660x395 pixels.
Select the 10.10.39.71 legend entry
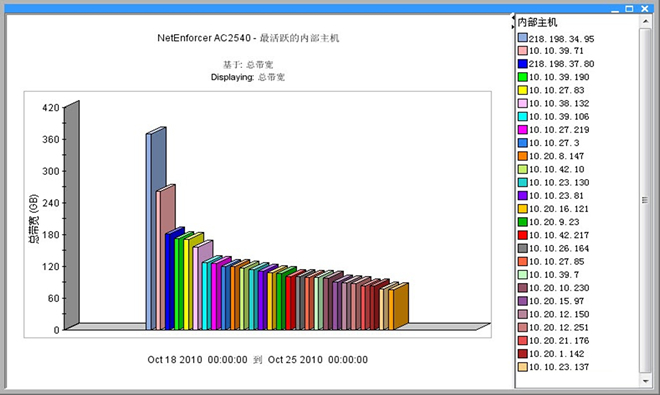coord(551,51)
